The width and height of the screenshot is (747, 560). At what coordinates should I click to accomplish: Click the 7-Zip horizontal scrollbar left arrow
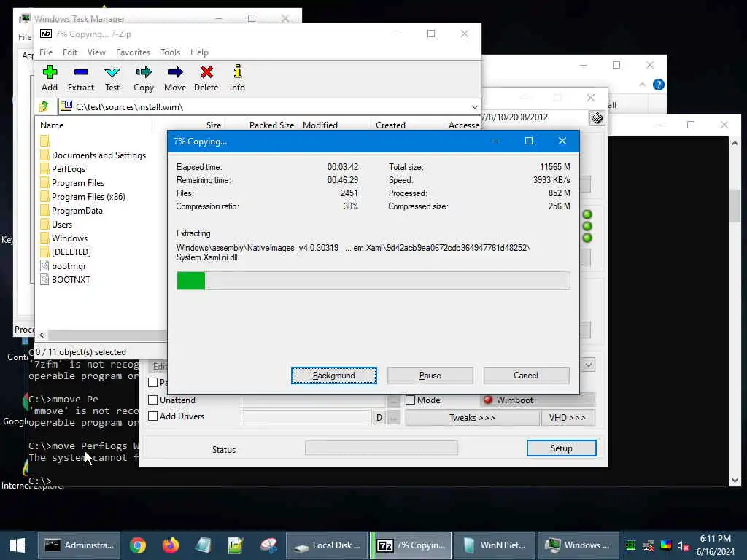click(42, 335)
